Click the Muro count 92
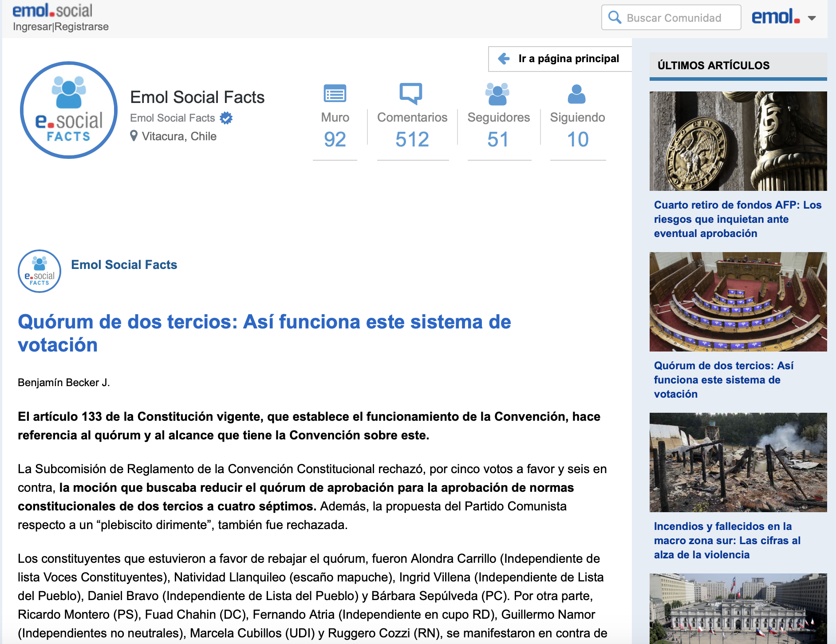 [x=335, y=139]
